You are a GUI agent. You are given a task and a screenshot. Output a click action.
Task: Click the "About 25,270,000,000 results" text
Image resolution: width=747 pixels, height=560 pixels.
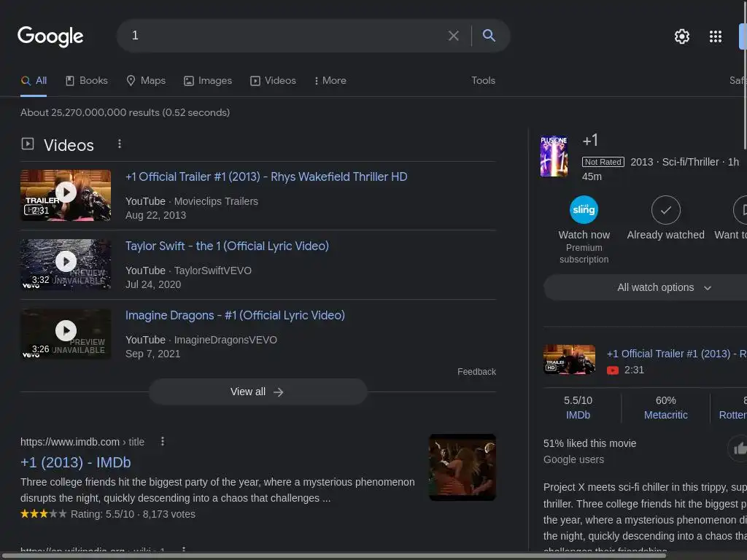click(125, 112)
